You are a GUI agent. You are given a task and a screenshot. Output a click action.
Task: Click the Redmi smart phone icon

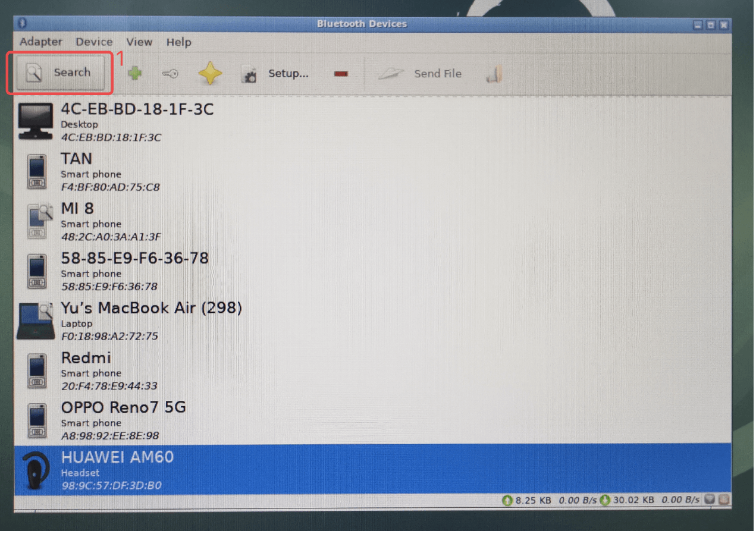click(x=37, y=370)
